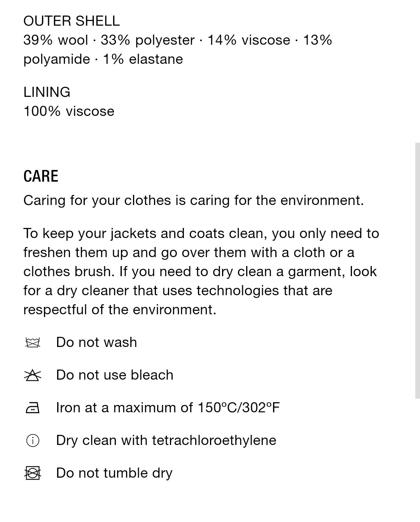Select the 'Do not use bleach' text
Image resolution: width=420 pixels, height=522 pixels.
(x=115, y=375)
